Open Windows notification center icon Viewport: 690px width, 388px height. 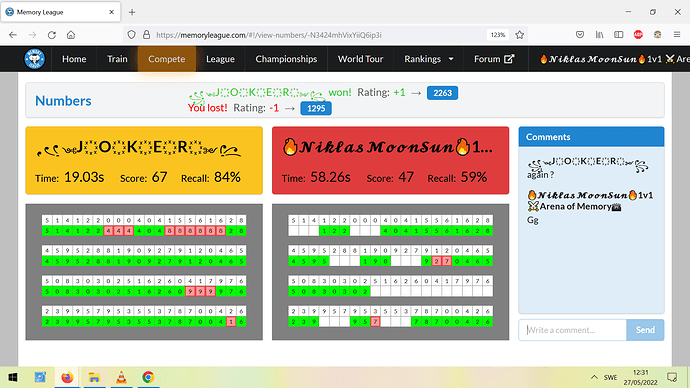coord(672,377)
